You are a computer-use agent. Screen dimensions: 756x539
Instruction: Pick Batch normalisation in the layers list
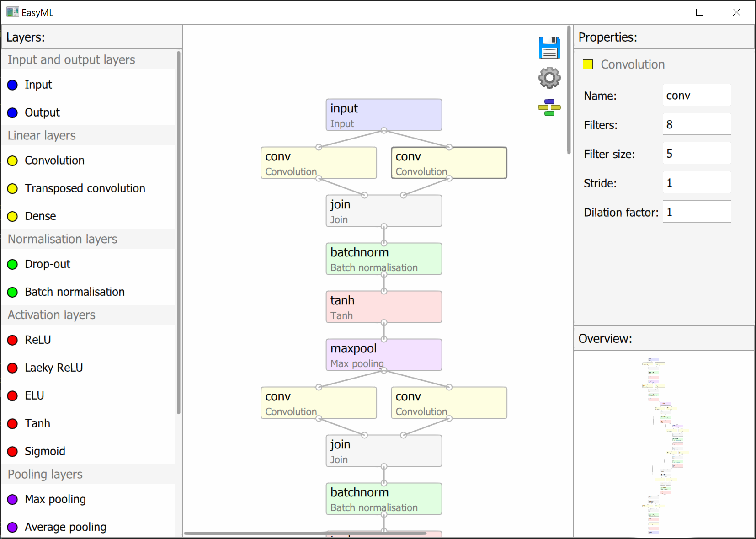point(75,292)
